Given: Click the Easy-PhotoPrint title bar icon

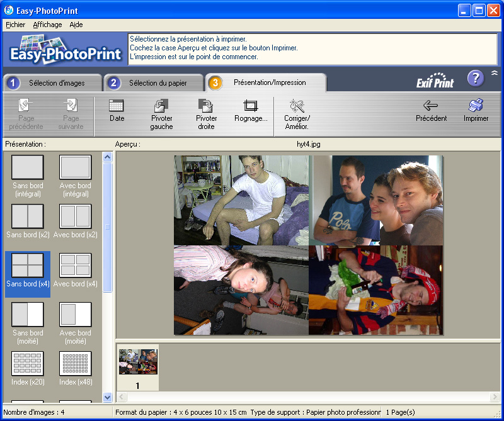Looking at the screenshot, I should coord(9,10).
